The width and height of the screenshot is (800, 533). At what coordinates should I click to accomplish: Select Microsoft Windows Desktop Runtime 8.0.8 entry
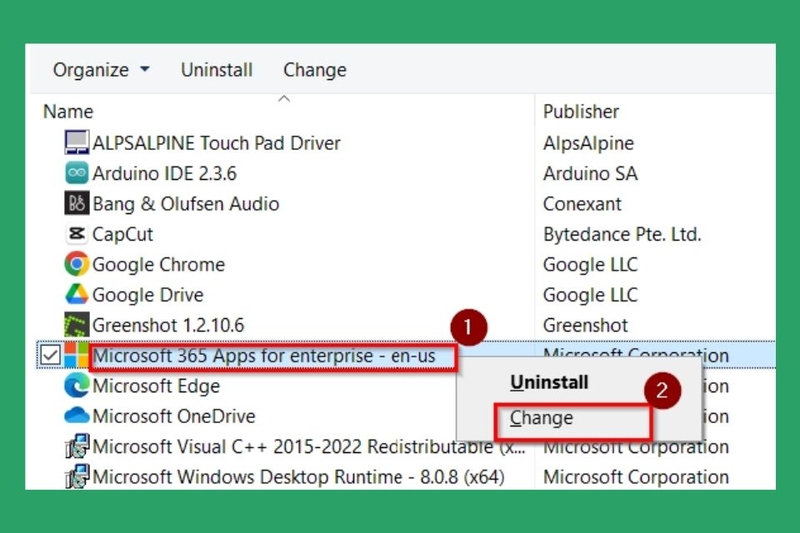point(298,477)
